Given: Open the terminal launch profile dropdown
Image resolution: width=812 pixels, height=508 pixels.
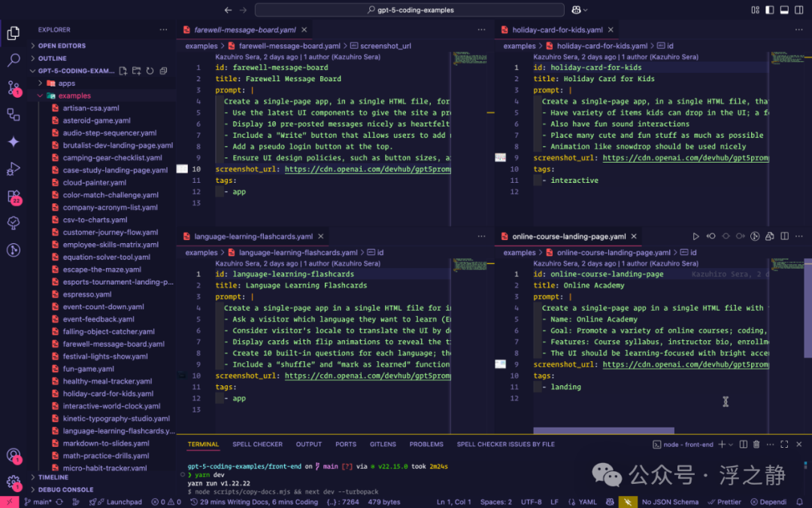Looking at the screenshot, I should click(x=731, y=444).
